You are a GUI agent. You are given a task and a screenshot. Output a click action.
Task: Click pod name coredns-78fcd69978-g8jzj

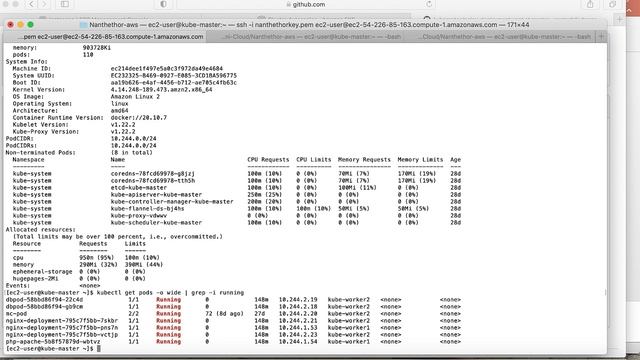tap(153, 173)
